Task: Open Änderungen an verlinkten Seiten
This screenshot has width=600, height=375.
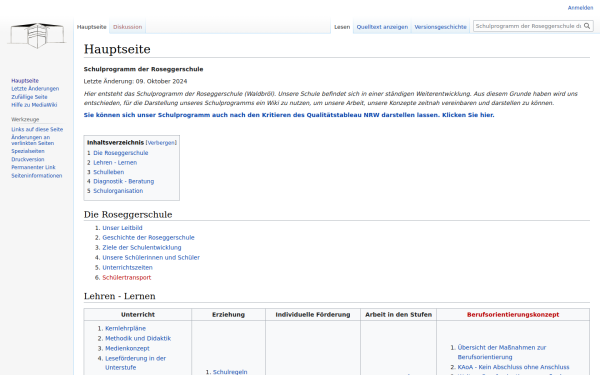Action: coord(33,140)
